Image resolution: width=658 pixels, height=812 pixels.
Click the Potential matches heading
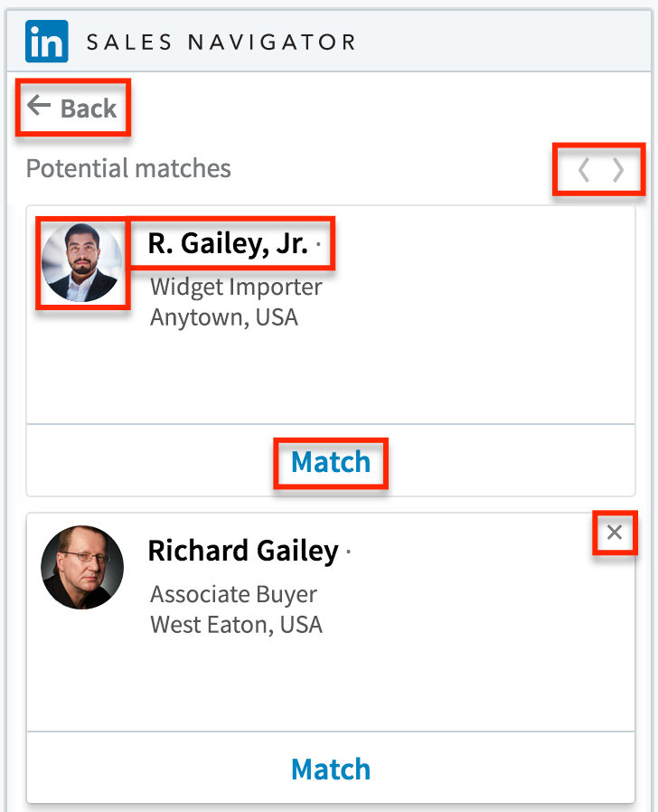point(128,169)
